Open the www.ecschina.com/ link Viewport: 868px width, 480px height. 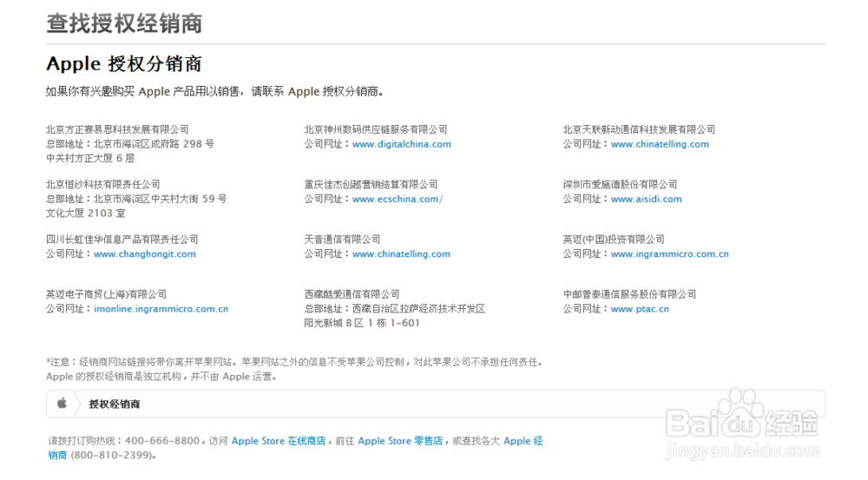397,199
